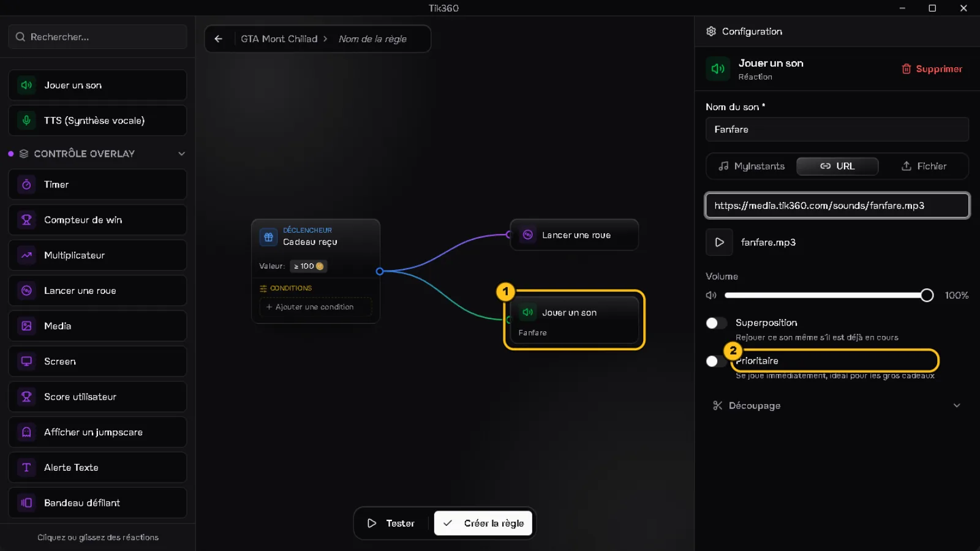The image size is (980, 551).
Task: Play the fanfare.mp3 preview
Action: [x=720, y=242]
